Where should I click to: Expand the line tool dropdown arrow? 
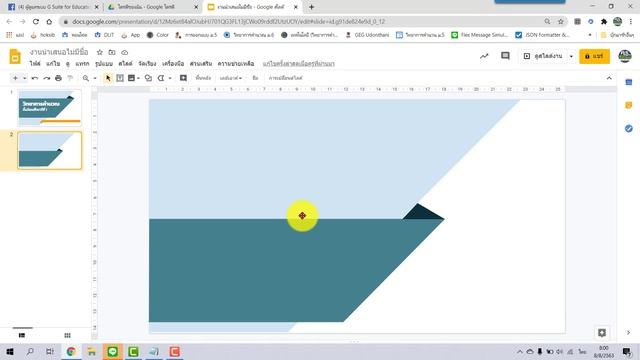(170, 78)
